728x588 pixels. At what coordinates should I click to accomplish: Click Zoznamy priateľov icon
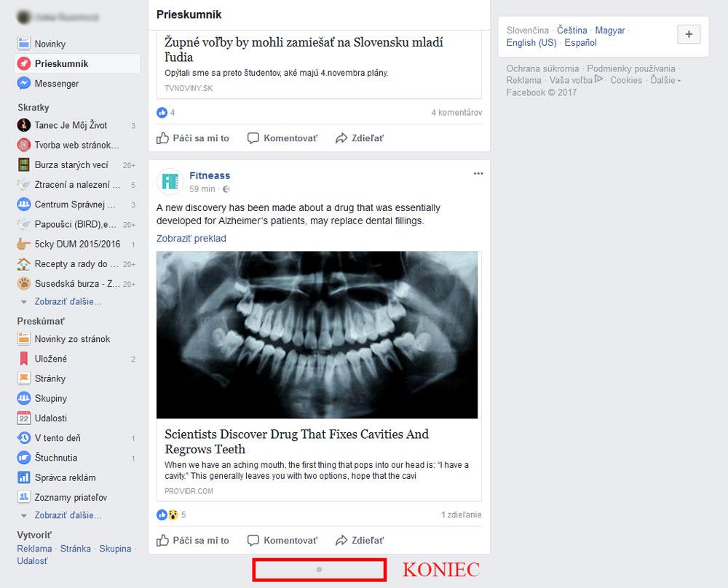tap(24, 497)
